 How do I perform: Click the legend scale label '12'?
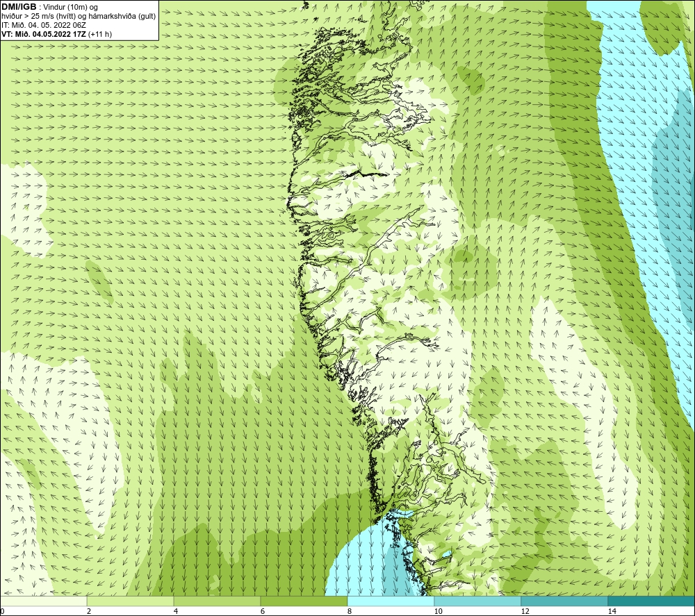[525, 611]
